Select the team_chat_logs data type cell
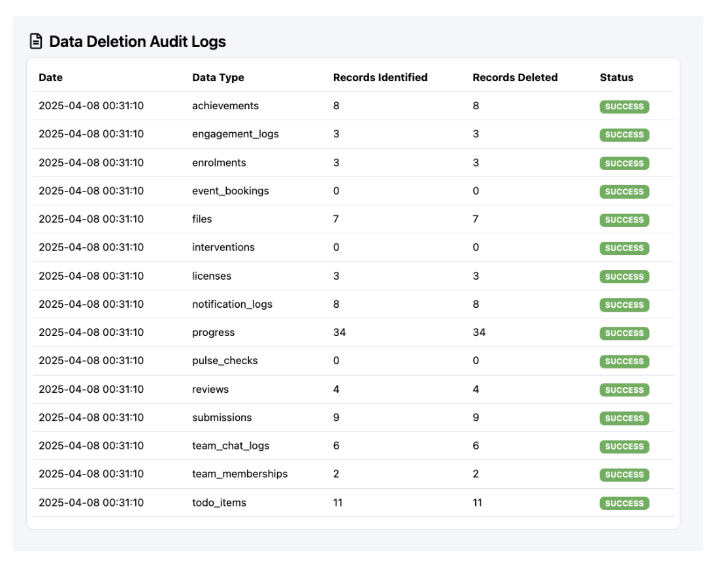Viewport: 728px width, 566px height. pyautogui.click(x=231, y=446)
